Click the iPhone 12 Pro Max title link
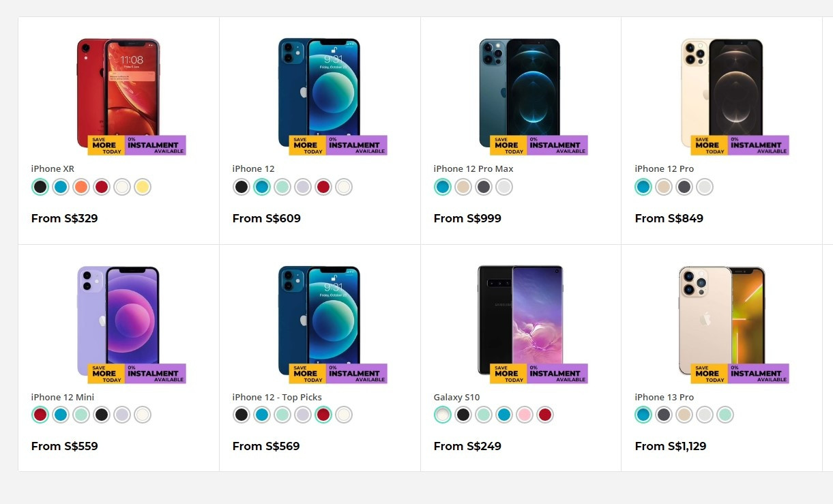Image resolution: width=833 pixels, height=504 pixels. [473, 168]
